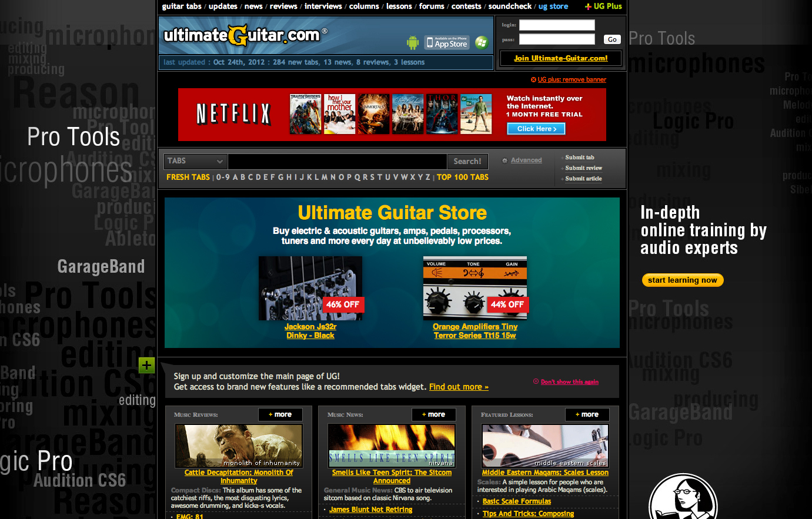Click the Smells Like Teen Spirit thumbnail

[x=392, y=446]
